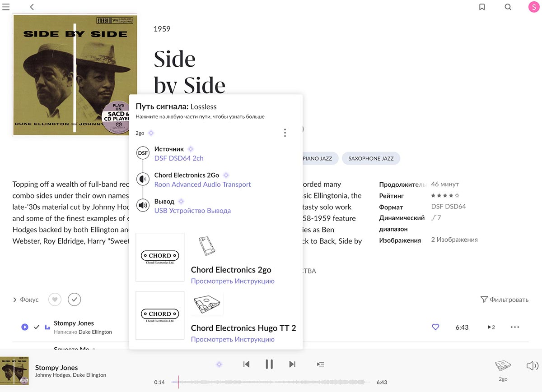Open signal path three-dot menu
Screen dimensions: 542x392
285,133
